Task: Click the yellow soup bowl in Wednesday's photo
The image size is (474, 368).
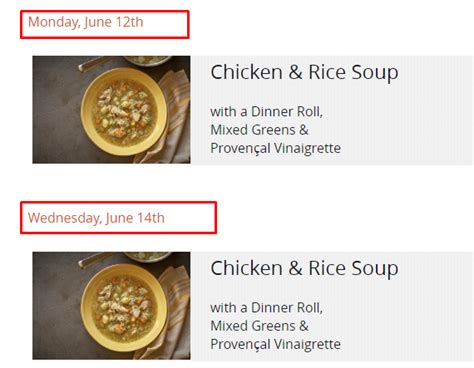Action: 124,308
